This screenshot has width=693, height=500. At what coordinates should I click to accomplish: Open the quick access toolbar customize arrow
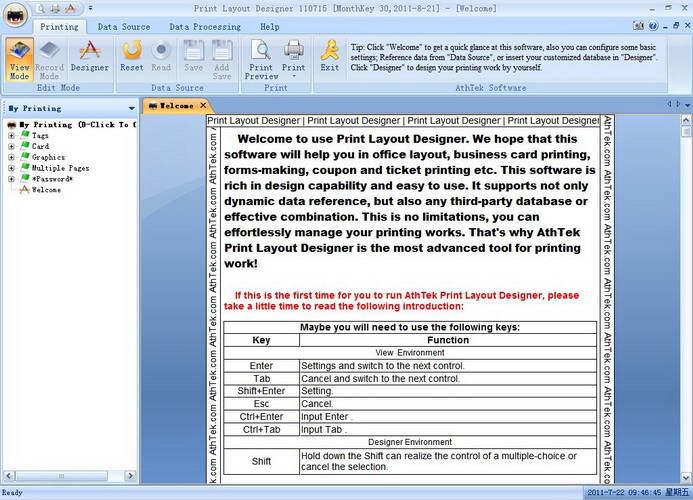tap(90, 8)
